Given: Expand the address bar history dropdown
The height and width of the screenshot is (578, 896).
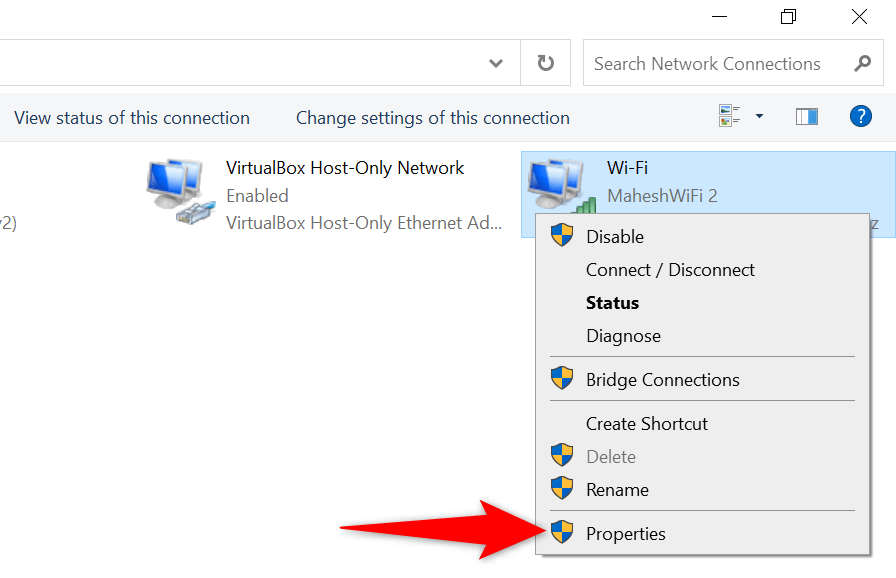Looking at the screenshot, I should [x=496, y=63].
